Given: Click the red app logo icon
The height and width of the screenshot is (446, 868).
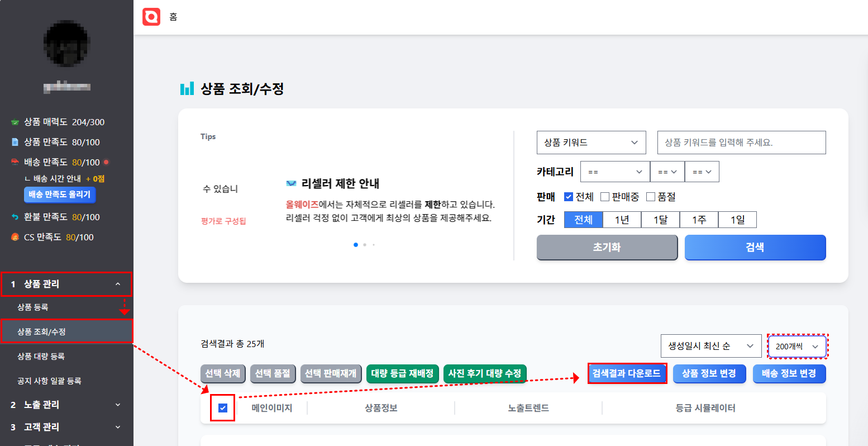Looking at the screenshot, I should [x=151, y=17].
